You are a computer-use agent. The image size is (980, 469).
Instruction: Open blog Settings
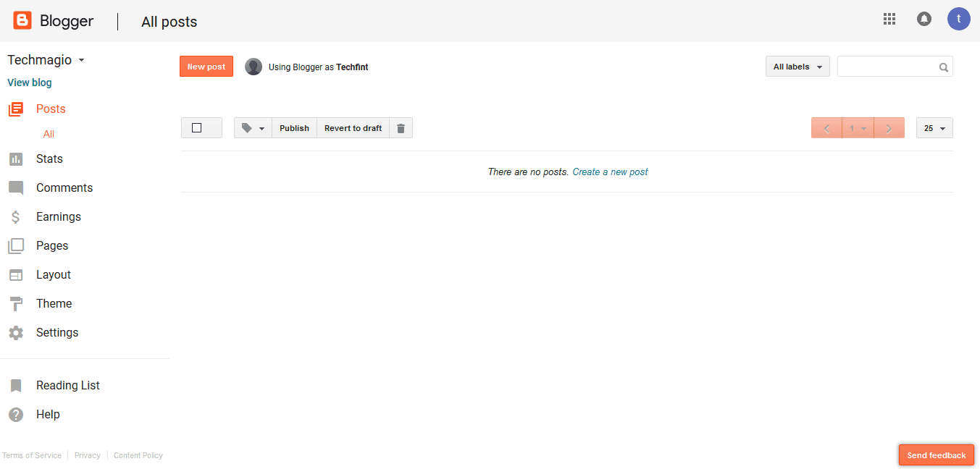tap(57, 332)
